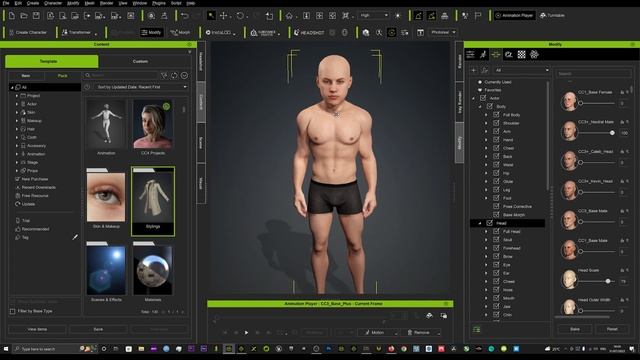
Task: Open the Sort by Updated Date dropdown
Action: point(141,87)
